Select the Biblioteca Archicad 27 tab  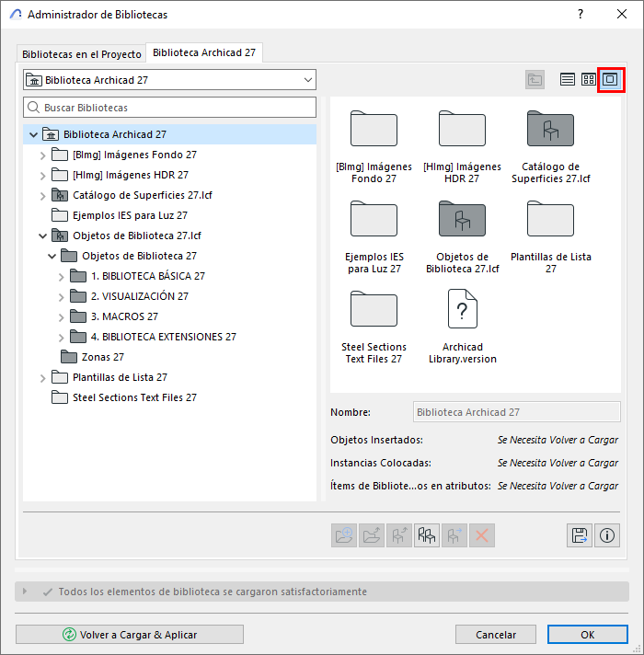204,52
